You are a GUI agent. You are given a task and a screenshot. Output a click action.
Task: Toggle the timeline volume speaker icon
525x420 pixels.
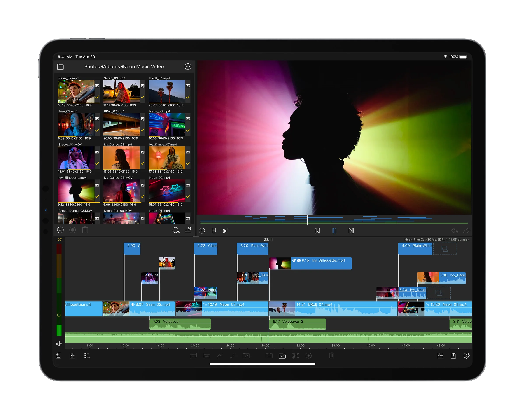pos(59,344)
